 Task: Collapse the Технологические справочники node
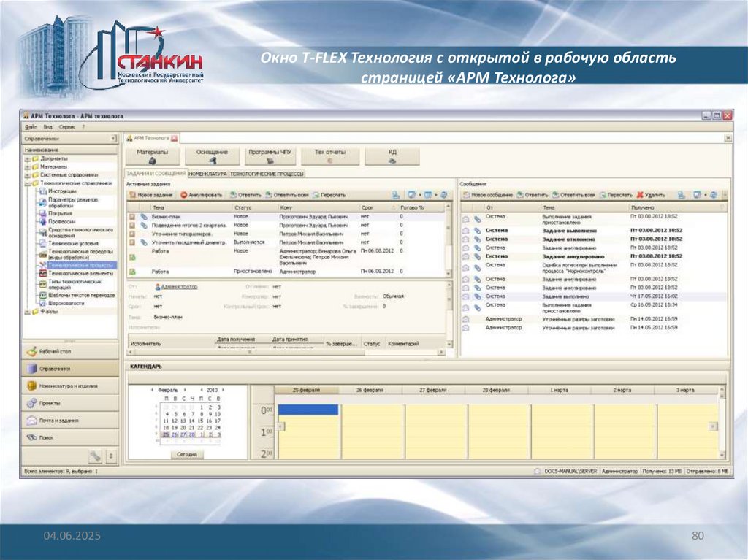pyautogui.click(x=28, y=184)
